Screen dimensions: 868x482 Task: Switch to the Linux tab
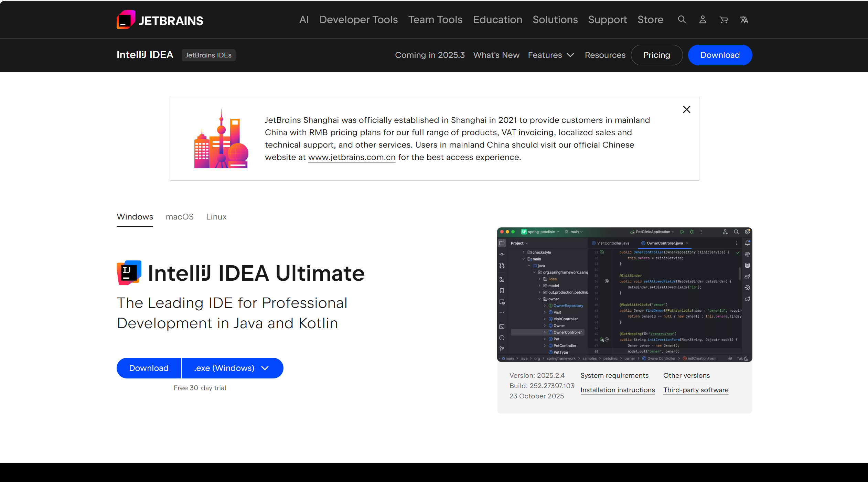pos(216,217)
